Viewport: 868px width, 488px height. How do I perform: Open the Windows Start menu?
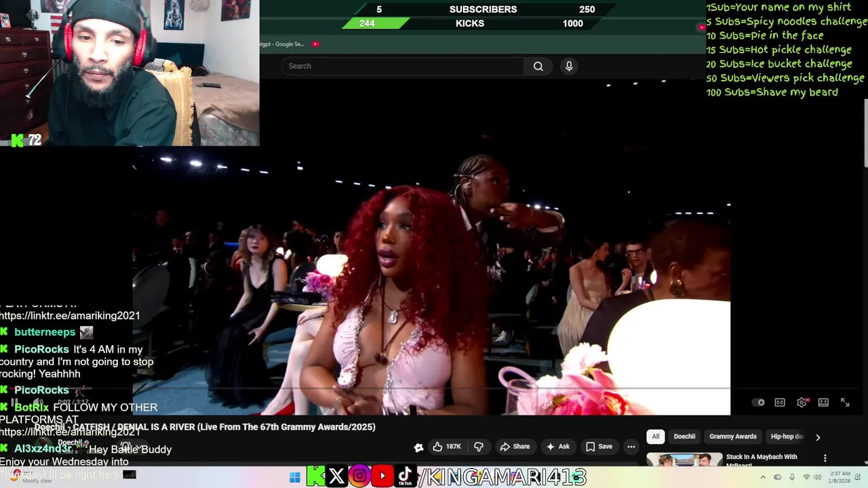(x=294, y=477)
